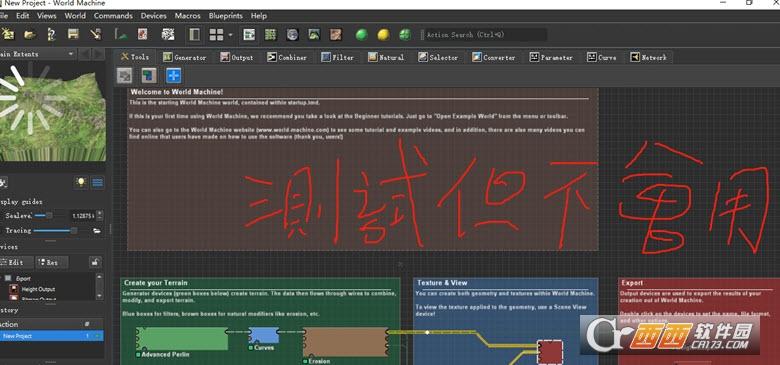Switch to the Converter device tab
The image size is (780, 365).
click(493, 57)
